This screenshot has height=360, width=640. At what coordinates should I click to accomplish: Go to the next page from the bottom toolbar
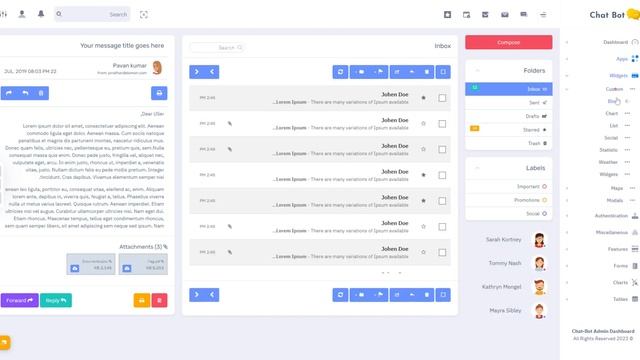pyautogui.click(x=197, y=295)
